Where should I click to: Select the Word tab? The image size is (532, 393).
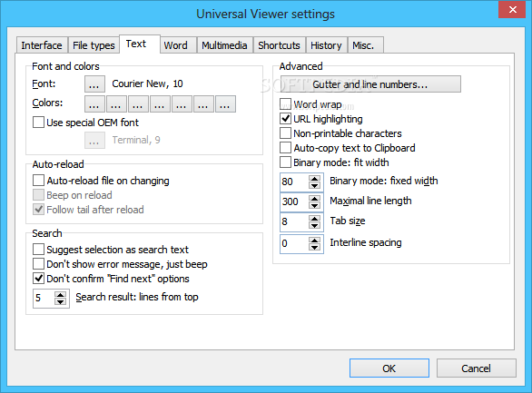pyautogui.click(x=178, y=45)
